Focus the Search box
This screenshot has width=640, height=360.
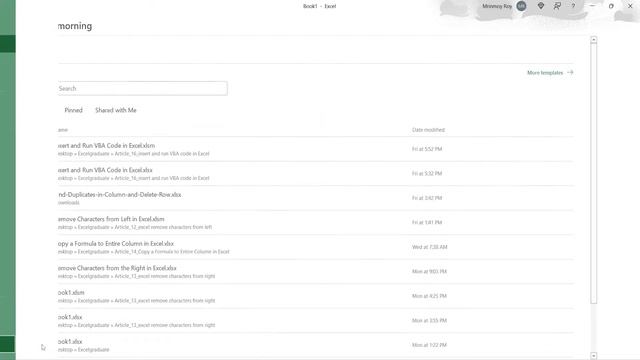142,89
